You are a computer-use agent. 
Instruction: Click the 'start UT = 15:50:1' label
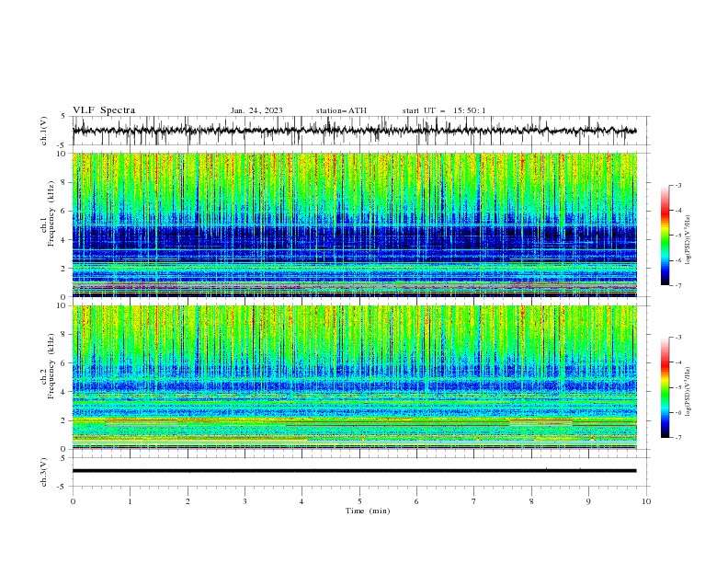coord(444,110)
